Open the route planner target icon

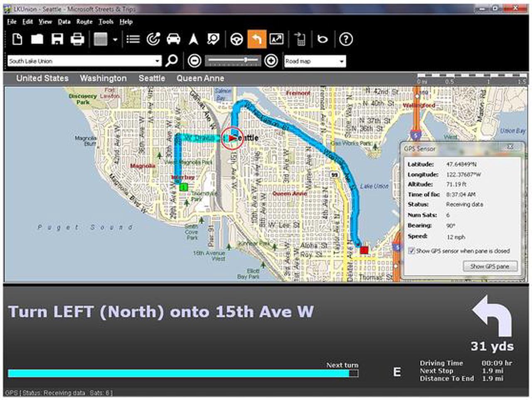153,39
